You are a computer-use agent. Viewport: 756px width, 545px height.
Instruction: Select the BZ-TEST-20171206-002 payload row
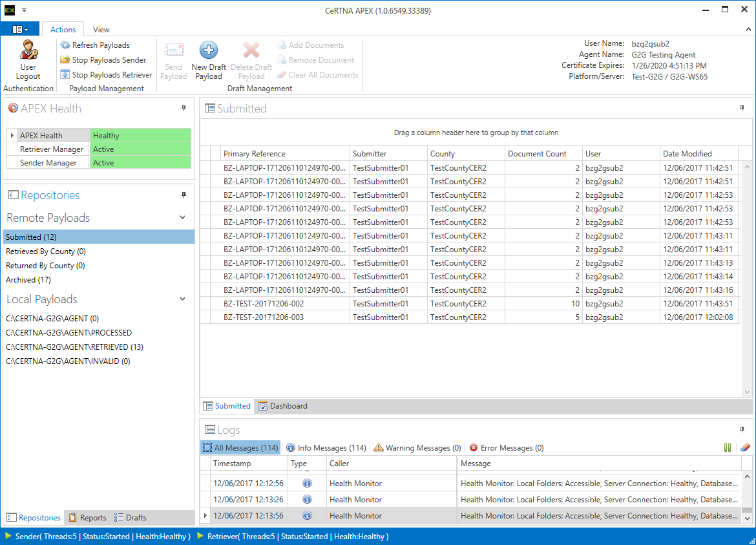coord(264,304)
